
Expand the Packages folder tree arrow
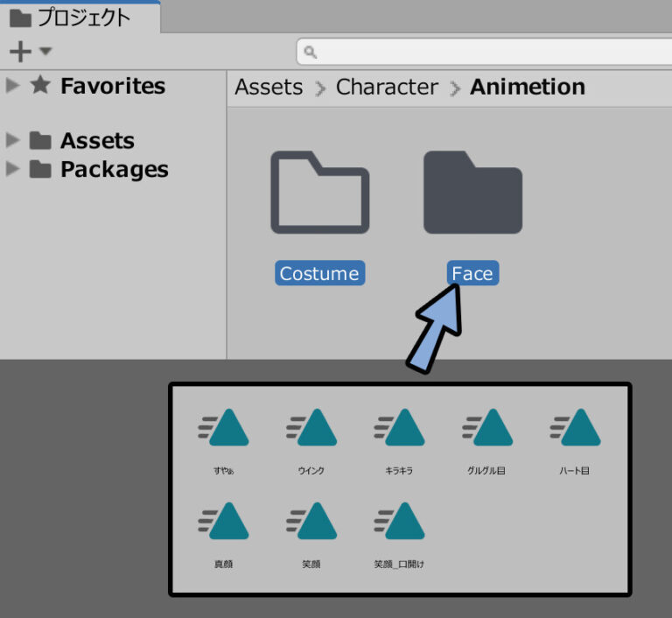point(12,169)
